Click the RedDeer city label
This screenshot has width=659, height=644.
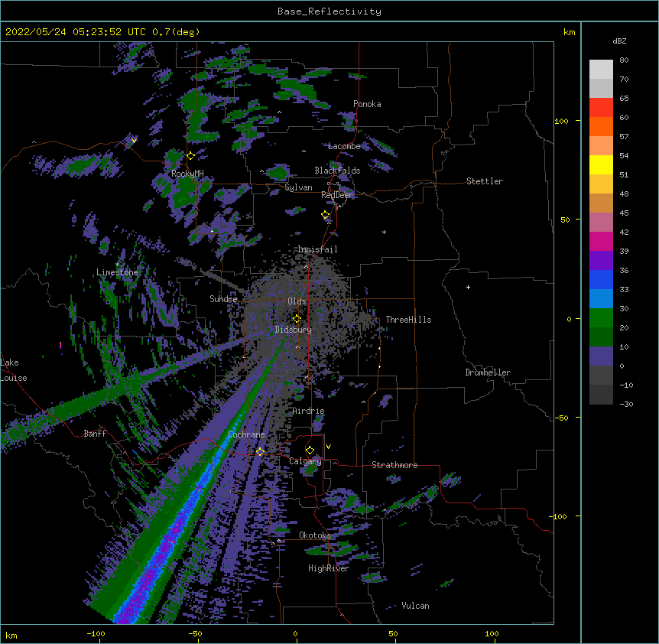(x=337, y=195)
